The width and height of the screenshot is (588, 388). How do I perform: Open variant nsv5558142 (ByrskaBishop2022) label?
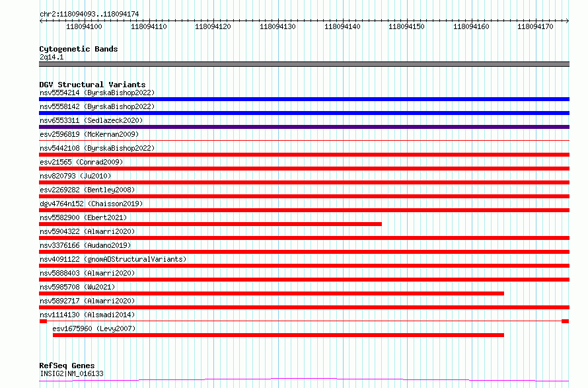click(97, 106)
